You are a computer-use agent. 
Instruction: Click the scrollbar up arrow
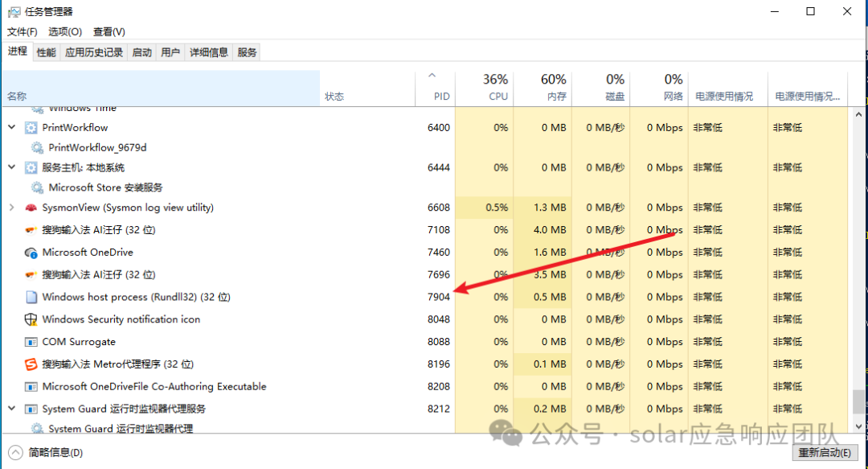[858, 114]
